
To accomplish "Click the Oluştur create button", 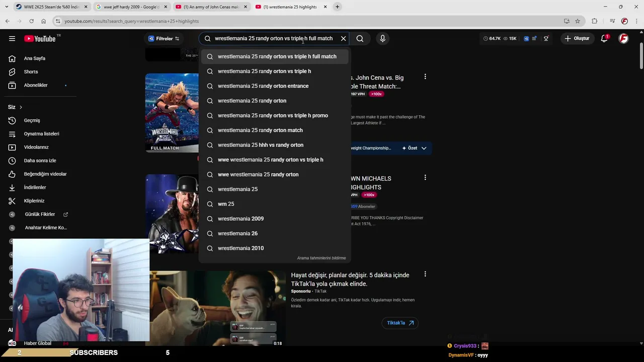I will (577, 39).
